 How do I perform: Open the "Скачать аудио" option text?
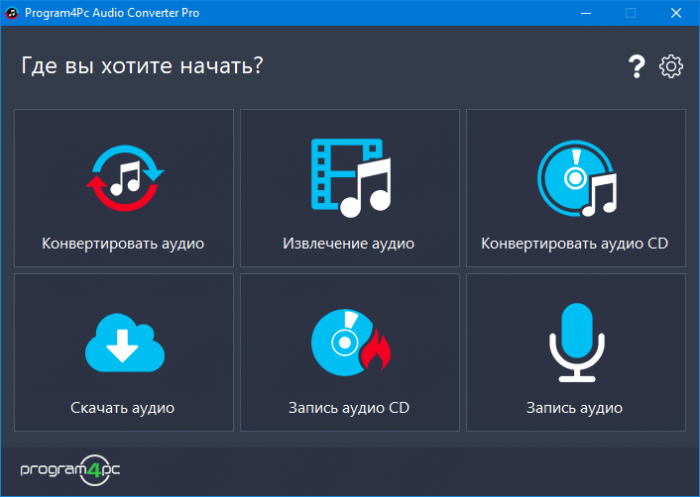[x=123, y=408]
